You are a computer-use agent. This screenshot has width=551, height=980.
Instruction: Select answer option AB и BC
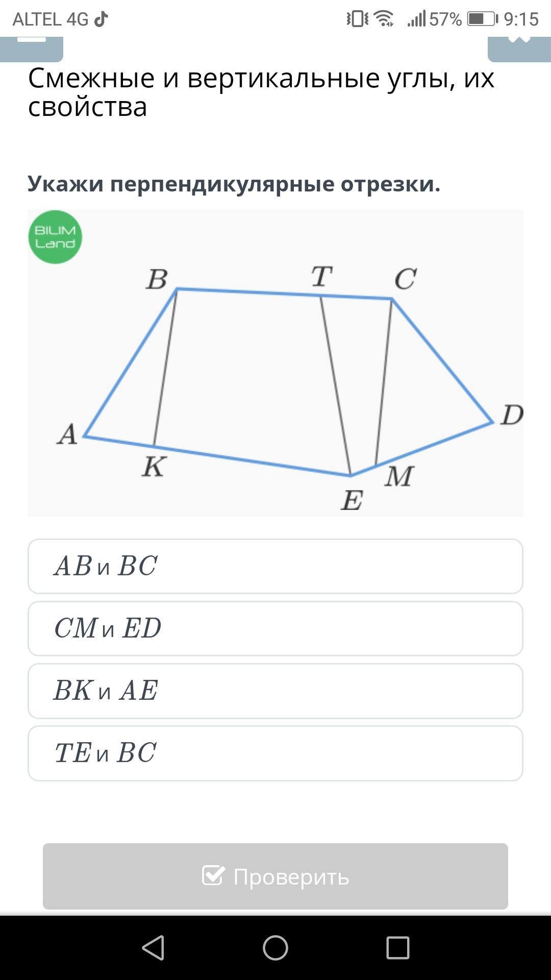pyautogui.click(x=275, y=566)
